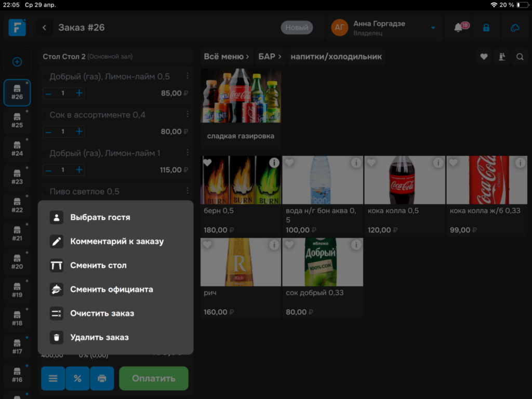Apply discount with percent button
This screenshot has width=532, height=399.
coord(78,378)
